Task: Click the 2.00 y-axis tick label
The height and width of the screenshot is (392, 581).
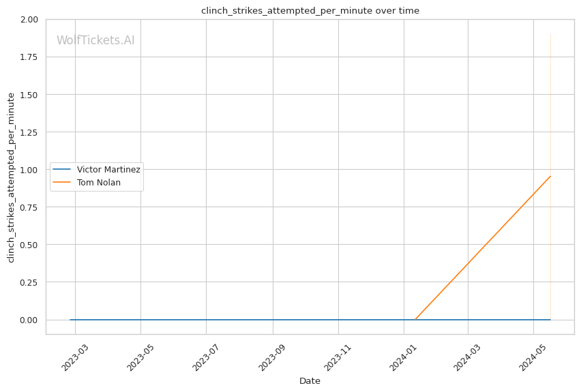Action: pos(29,19)
